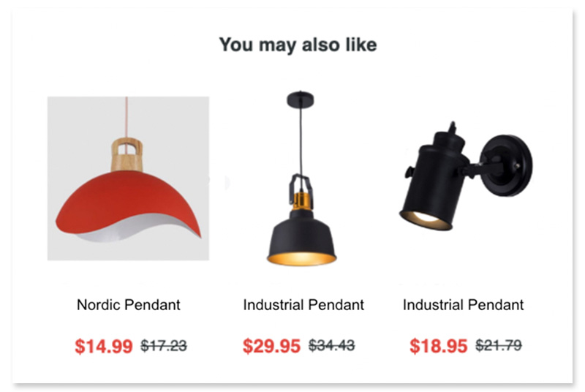Click the rightmost Industrial Pendant title
The height and width of the screenshot is (392, 585).
click(463, 305)
